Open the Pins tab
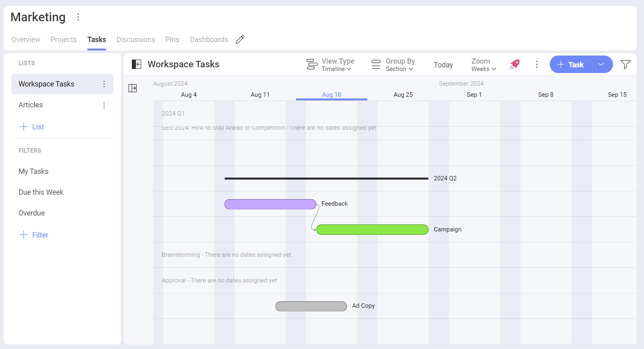Screen dimensions: 644x349 (172, 40)
